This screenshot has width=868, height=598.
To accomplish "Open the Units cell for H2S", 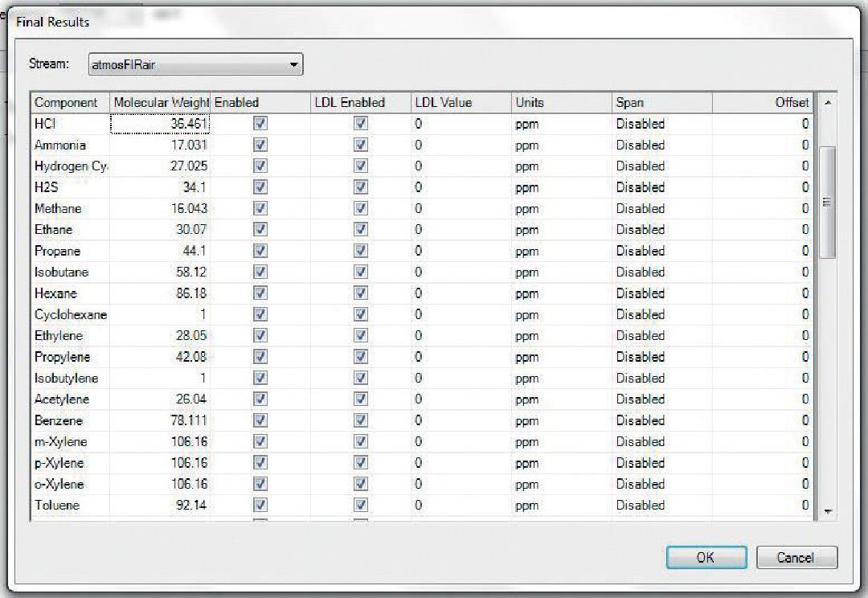I will tap(559, 187).
